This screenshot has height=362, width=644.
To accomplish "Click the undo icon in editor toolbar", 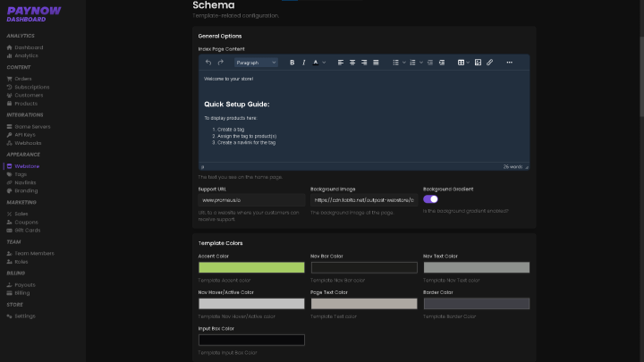I will [x=208, y=63].
